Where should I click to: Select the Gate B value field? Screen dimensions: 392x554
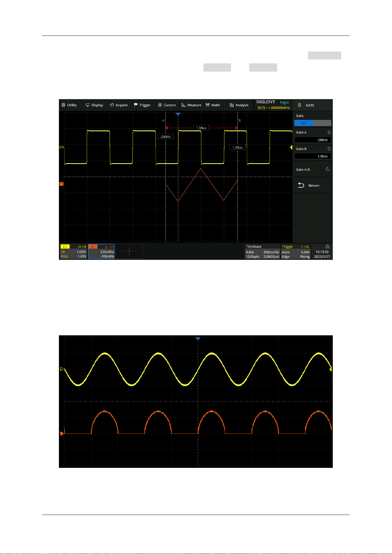pos(313,156)
